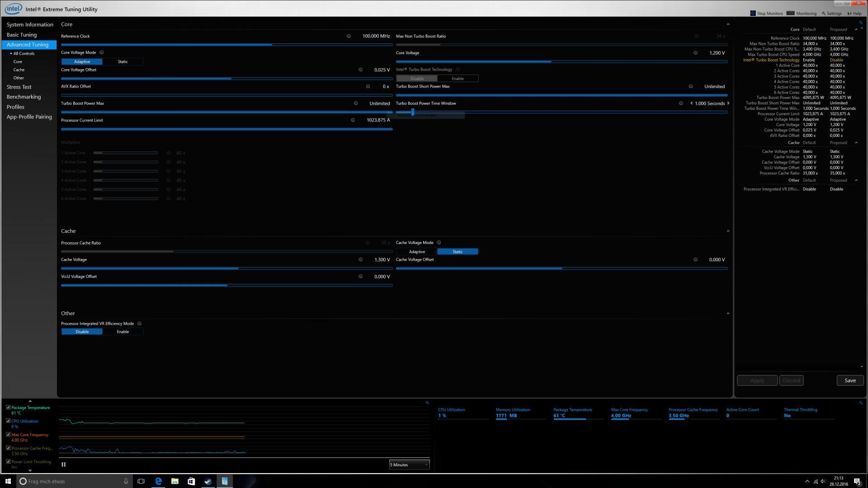868x488 pixels.
Task: Collapse the Cache section
Action: (x=728, y=231)
